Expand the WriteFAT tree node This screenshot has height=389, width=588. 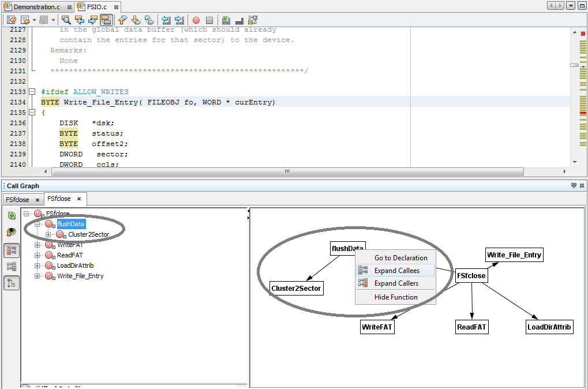tap(38, 245)
